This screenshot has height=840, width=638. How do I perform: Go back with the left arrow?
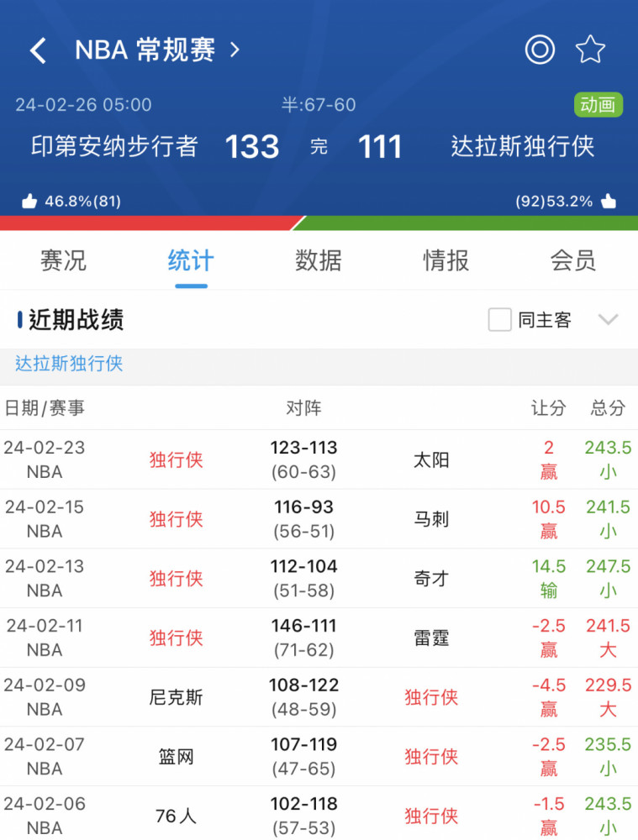38,50
